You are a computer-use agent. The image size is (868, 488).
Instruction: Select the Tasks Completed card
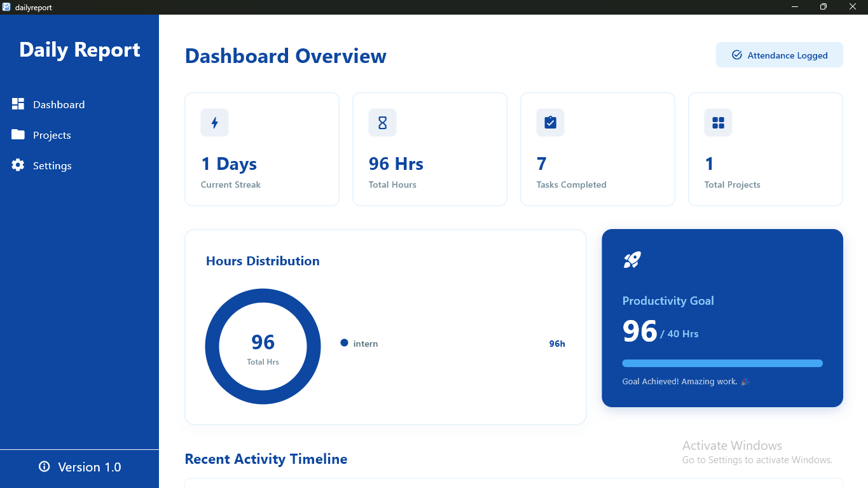[x=598, y=150]
